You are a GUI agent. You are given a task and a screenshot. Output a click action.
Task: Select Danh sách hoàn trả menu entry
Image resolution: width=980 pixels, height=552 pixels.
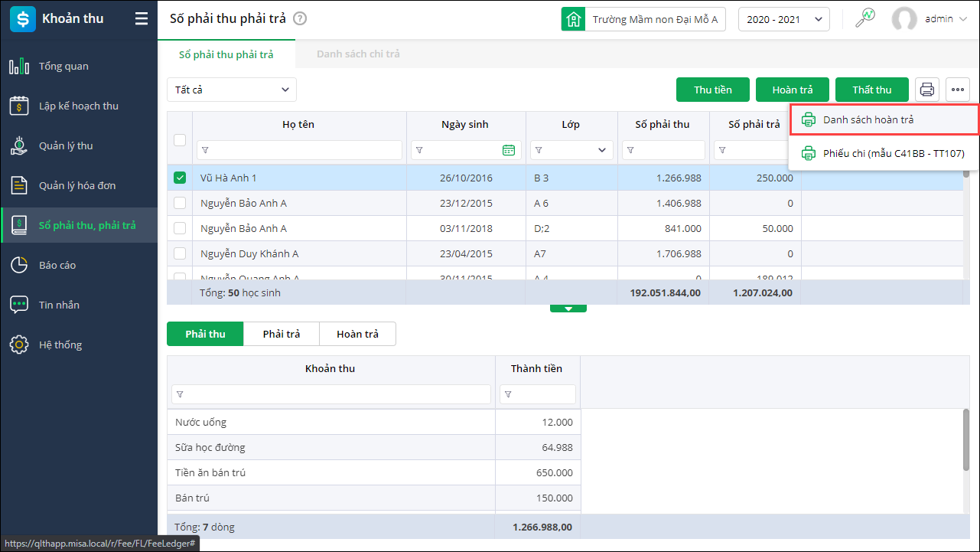pyautogui.click(x=868, y=120)
